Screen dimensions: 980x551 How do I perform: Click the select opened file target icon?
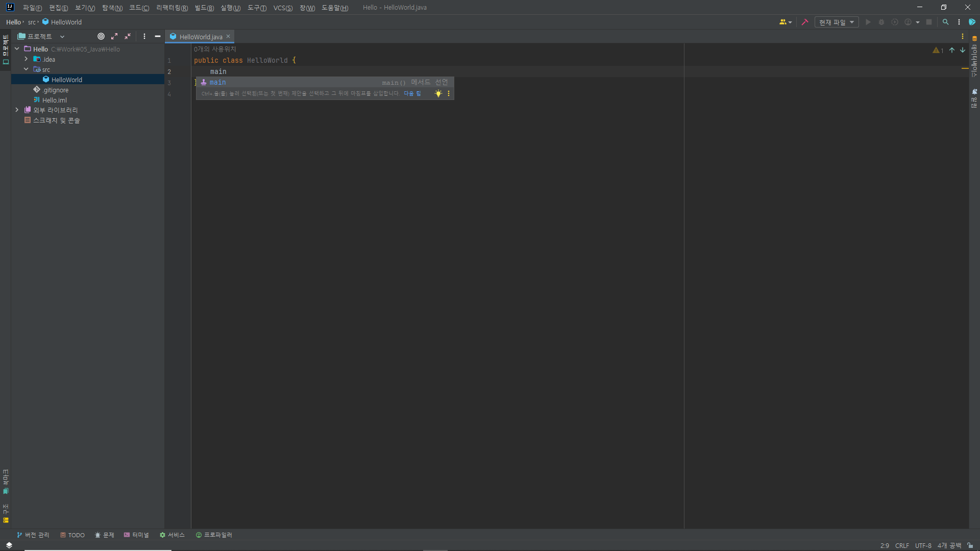click(101, 36)
